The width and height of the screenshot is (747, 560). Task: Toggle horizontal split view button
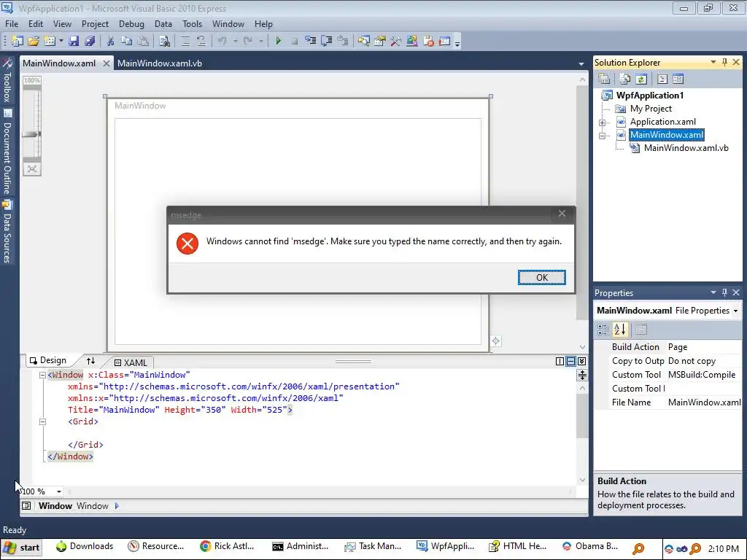[x=570, y=362]
